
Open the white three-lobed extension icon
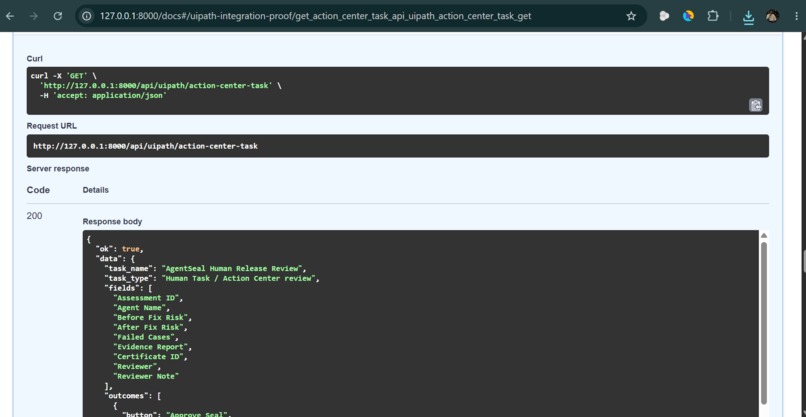(x=664, y=16)
